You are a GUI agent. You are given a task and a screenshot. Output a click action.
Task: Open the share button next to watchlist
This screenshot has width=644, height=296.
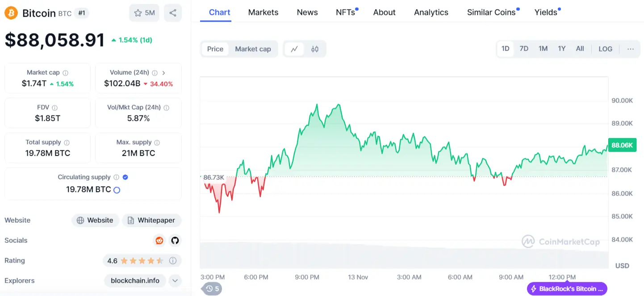pos(173,13)
